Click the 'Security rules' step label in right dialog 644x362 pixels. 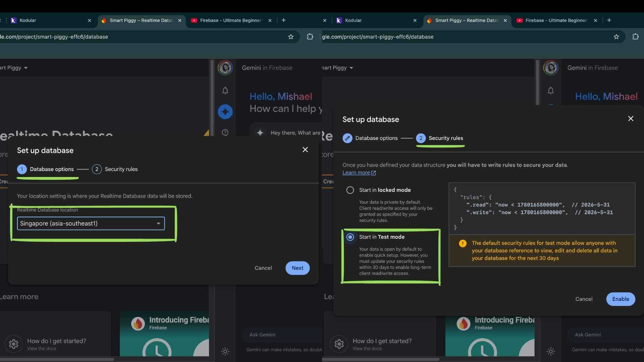[x=446, y=138]
